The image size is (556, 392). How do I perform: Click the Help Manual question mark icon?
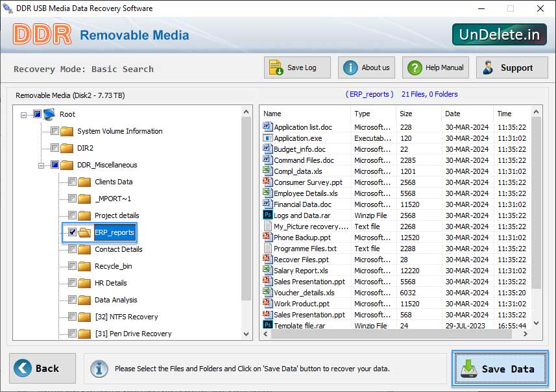pos(415,67)
